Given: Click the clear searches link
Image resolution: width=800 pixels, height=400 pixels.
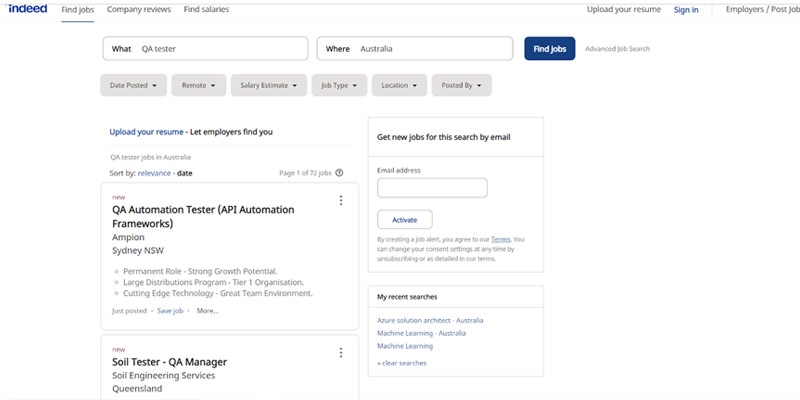Looking at the screenshot, I should 402,363.
